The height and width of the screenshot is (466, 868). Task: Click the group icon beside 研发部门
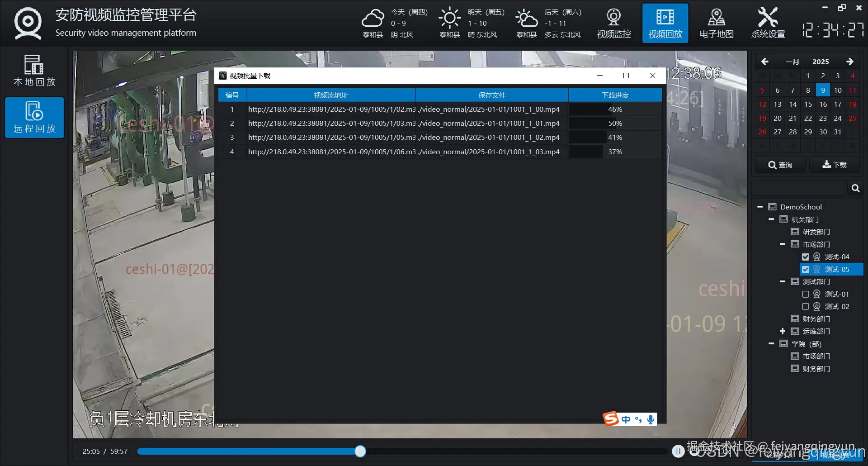(795, 232)
